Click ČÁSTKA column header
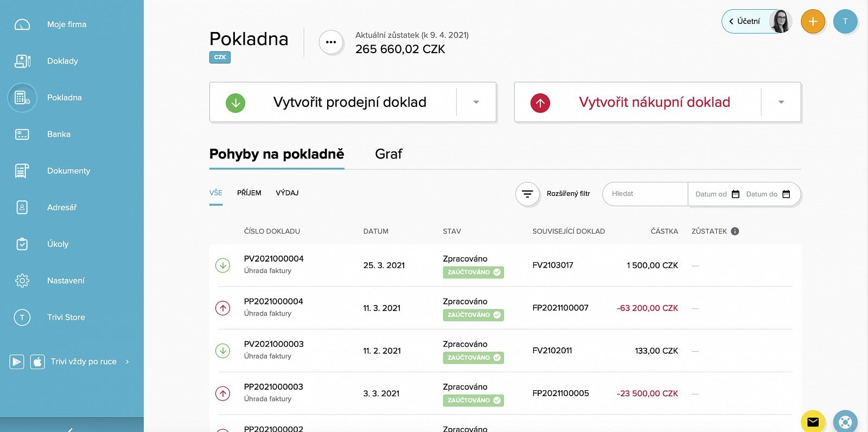Viewport: 868px width, 432px height. [665, 231]
